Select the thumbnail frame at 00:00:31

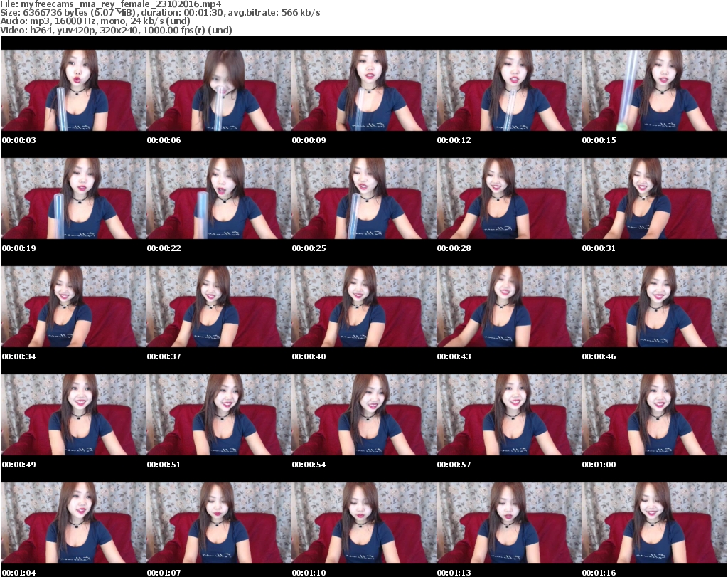pos(654,198)
